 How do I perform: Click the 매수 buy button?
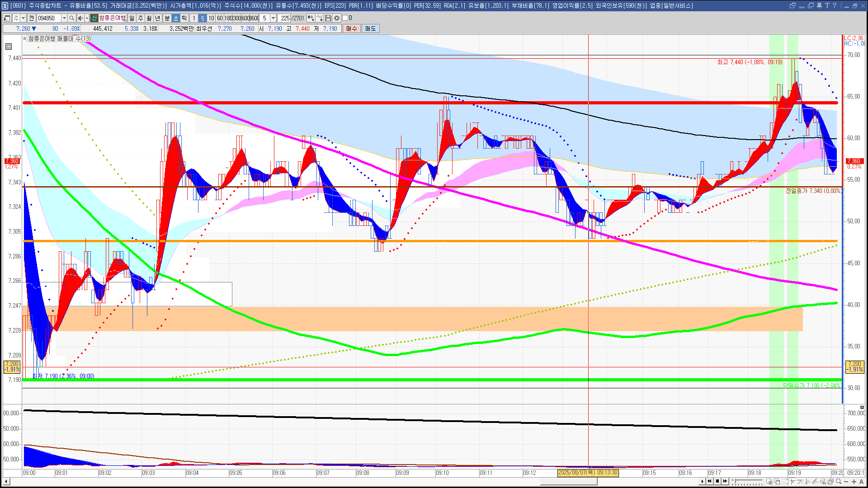[351, 28]
